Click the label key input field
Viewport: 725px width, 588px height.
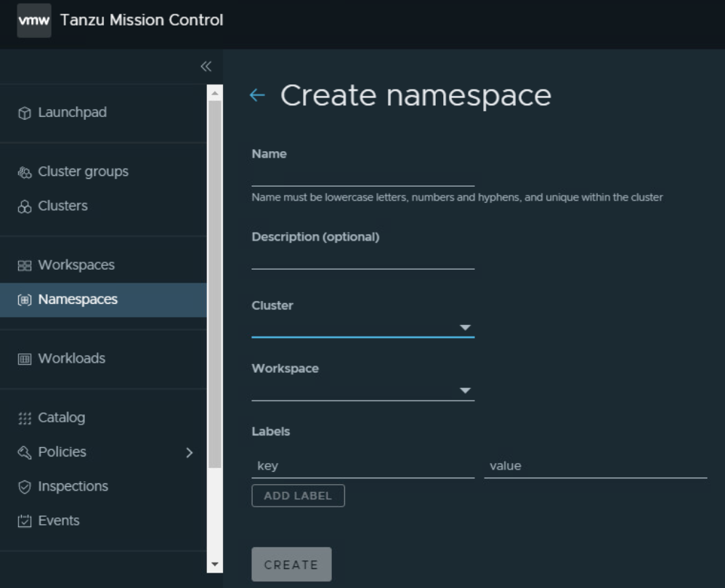[x=362, y=466]
